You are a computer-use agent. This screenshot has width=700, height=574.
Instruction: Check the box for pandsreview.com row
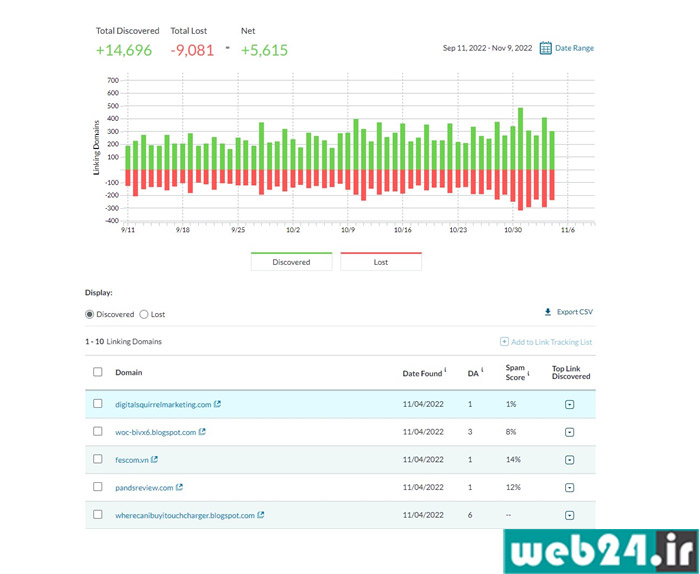[98, 487]
